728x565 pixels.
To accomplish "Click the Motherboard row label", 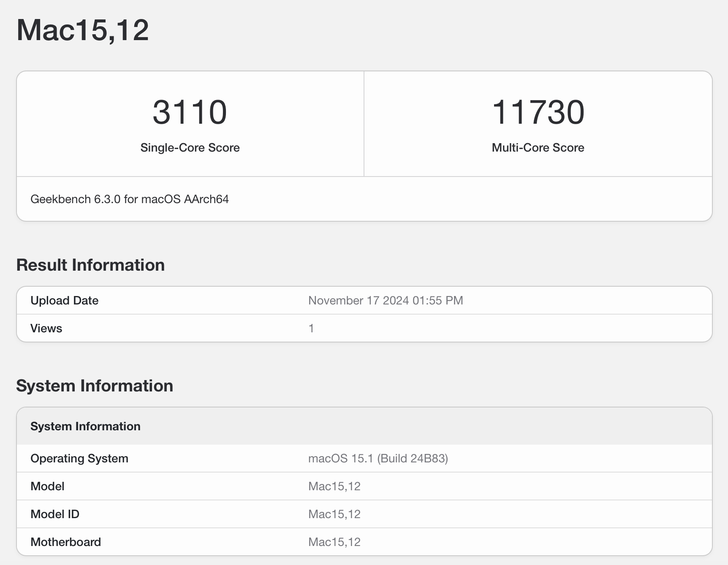I will click(x=65, y=542).
